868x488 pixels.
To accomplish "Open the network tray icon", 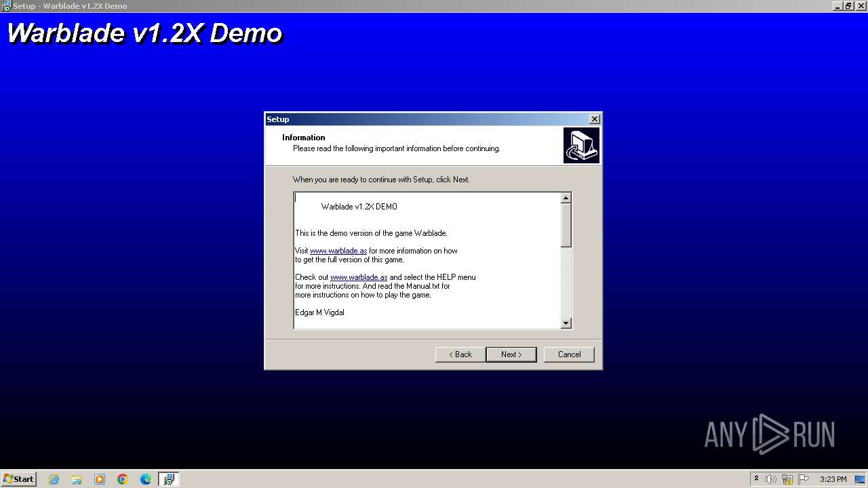I will click(x=787, y=479).
